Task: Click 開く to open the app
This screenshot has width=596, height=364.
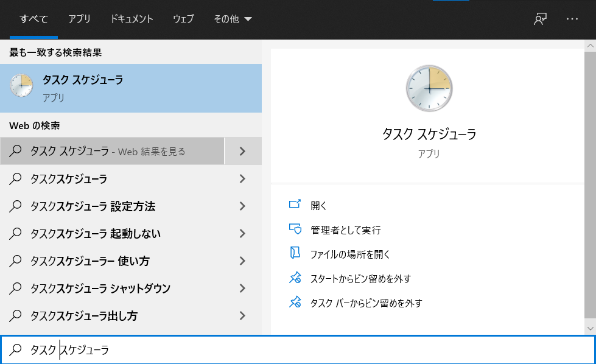Action: pyautogui.click(x=318, y=206)
